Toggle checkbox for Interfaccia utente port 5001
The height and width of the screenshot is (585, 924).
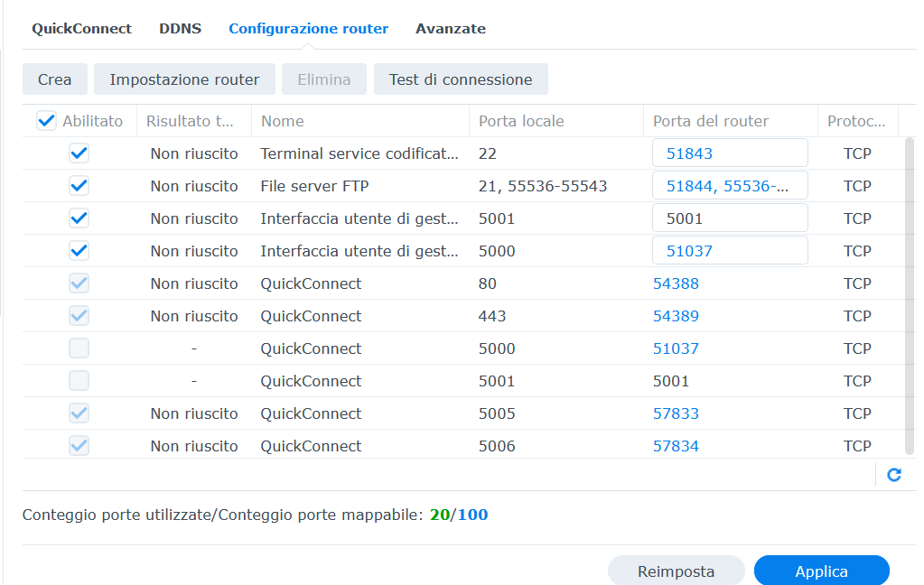tap(79, 218)
